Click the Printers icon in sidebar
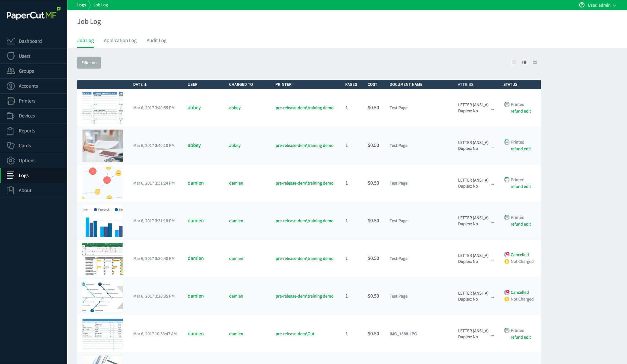Viewport: 627px width, 364px height. click(11, 101)
